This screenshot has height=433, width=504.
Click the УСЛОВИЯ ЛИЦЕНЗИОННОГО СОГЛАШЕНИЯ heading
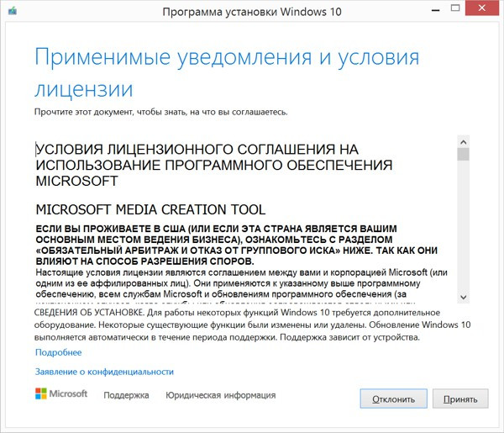(213, 165)
